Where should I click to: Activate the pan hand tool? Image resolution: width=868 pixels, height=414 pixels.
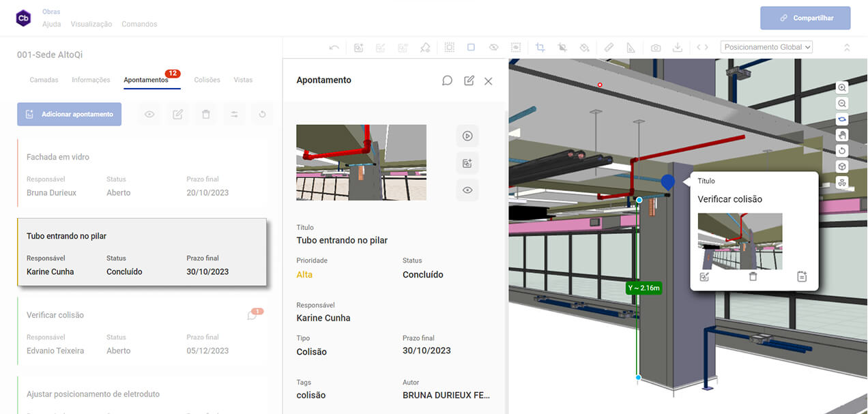842,135
